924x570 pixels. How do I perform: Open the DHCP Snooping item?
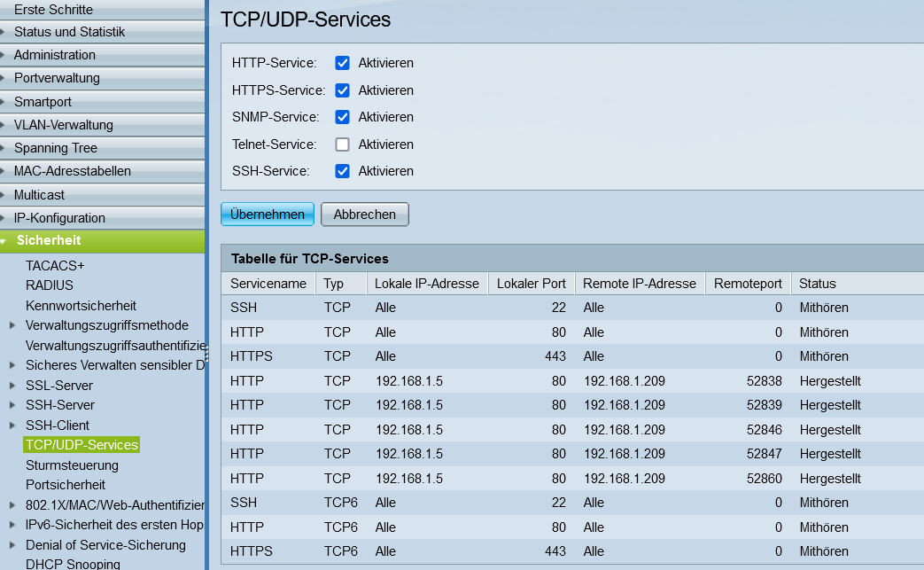click(x=73, y=564)
